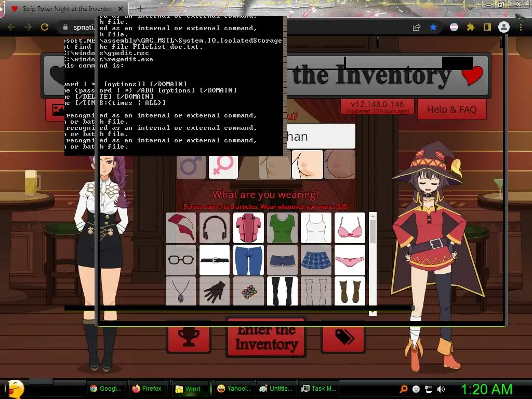The height and width of the screenshot is (399, 532).
Task: Open the Wind... taskbar item
Action: 190,389
